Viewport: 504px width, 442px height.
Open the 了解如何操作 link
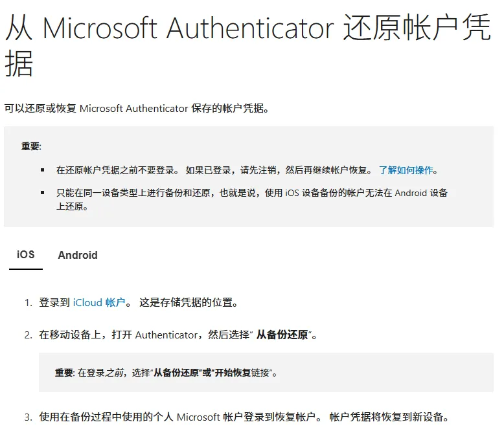pyautogui.click(x=406, y=170)
